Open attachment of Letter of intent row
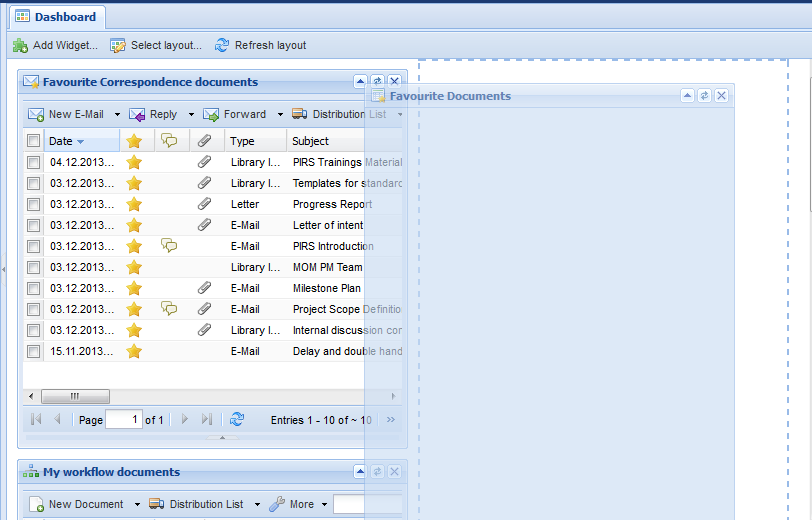Viewport: 812px width, 520px height. tap(205, 225)
